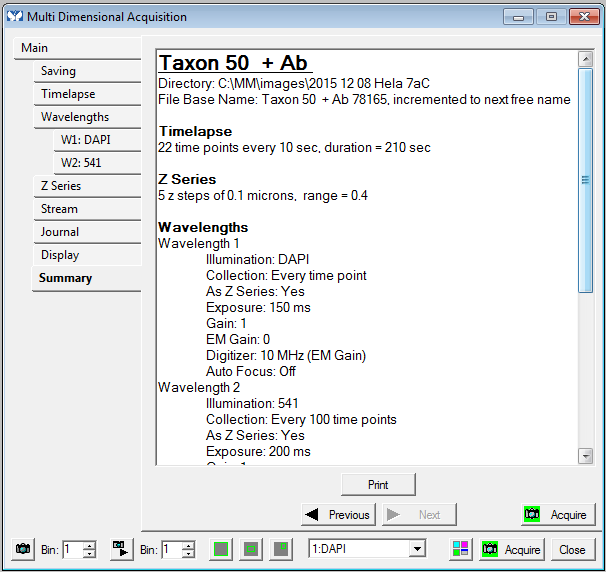606x572 pixels.
Task: Open the Wavelengths tab
Action: (87, 117)
